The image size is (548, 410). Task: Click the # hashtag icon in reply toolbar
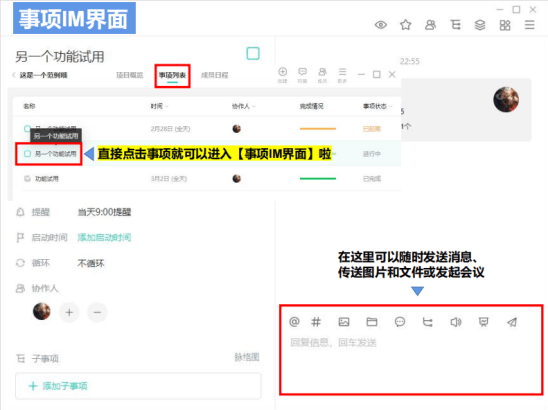click(316, 322)
